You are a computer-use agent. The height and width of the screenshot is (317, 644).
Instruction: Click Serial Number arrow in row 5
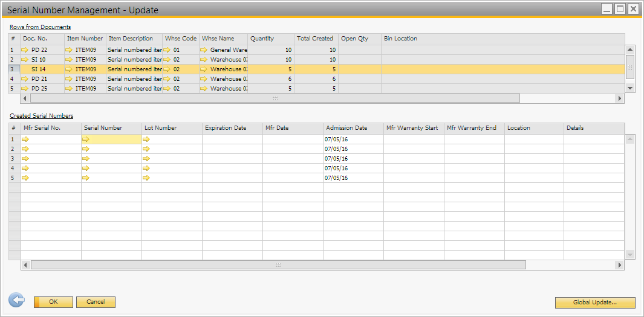point(86,178)
